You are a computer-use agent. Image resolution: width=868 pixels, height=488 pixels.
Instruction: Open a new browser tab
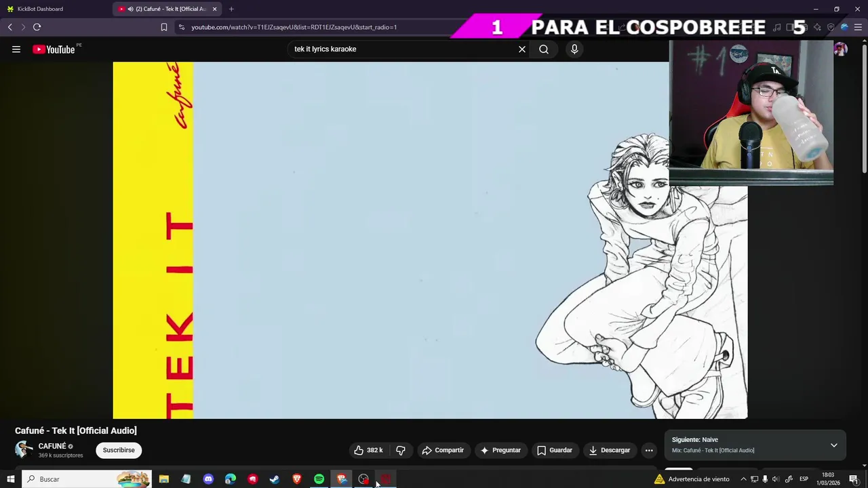click(x=231, y=9)
